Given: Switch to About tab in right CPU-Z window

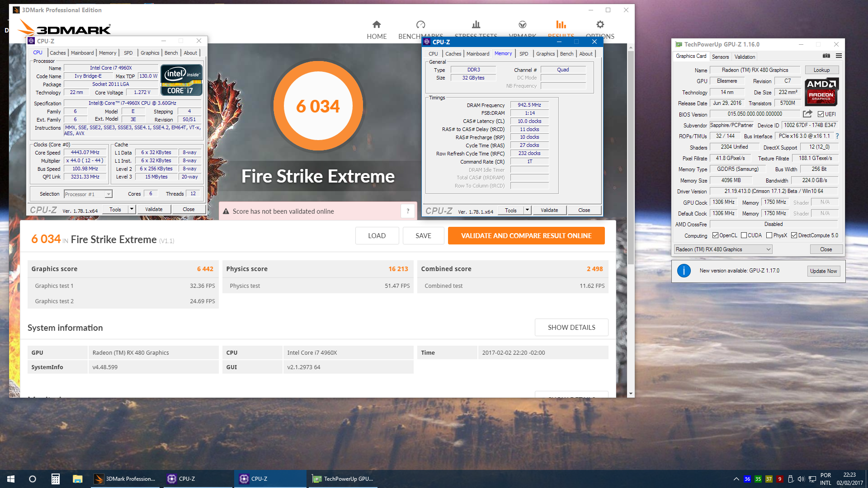Looking at the screenshot, I should [586, 54].
